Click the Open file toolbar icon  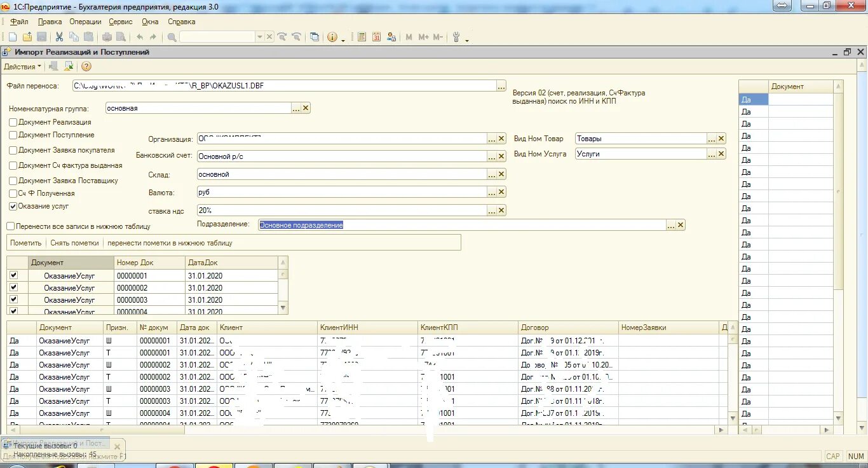[x=27, y=38]
